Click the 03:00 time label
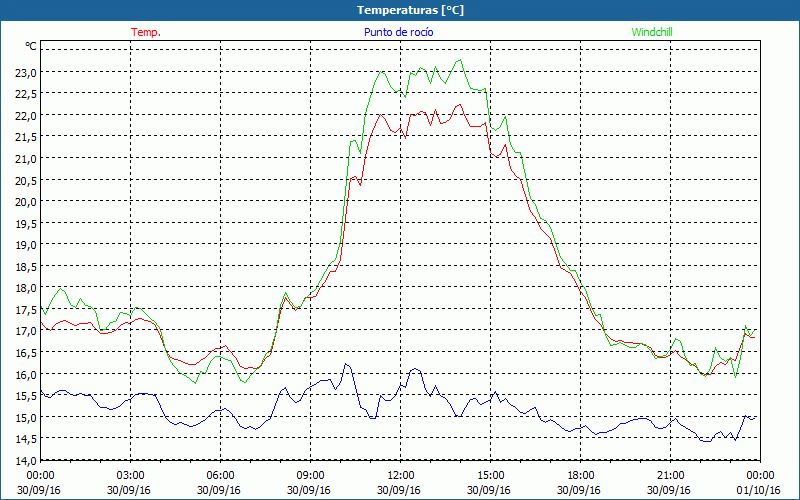This screenshot has width=800, height=500. [x=131, y=475]
